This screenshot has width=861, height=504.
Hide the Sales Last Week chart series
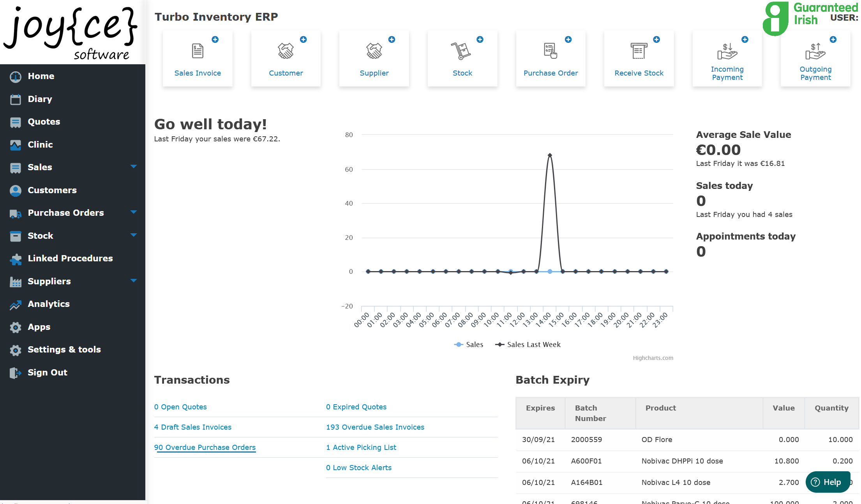528,344
